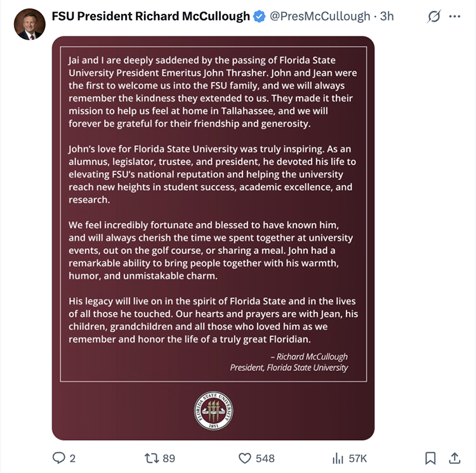The height and width of the screenshot is (473, 476).
Task: Open the FSU President Richard McCullough display name
Action: tap(150, 17)
